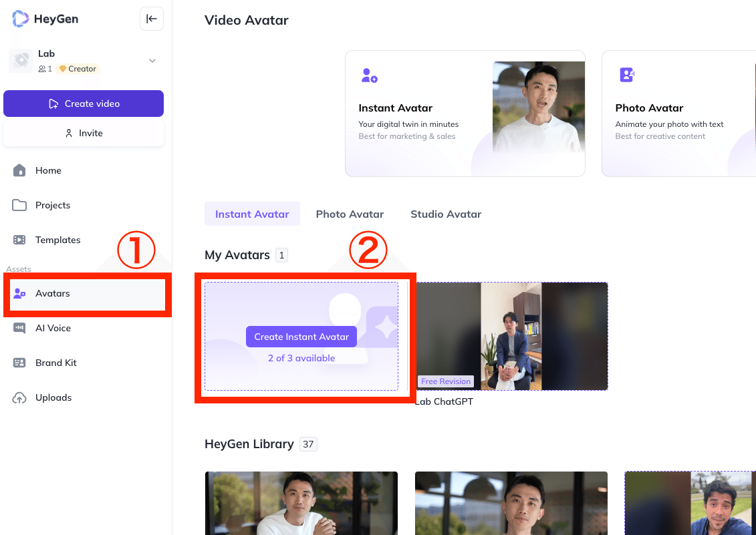Screen dimensions: 756x535
Task: Click the Invite button
Action: [x=84, y=133]
